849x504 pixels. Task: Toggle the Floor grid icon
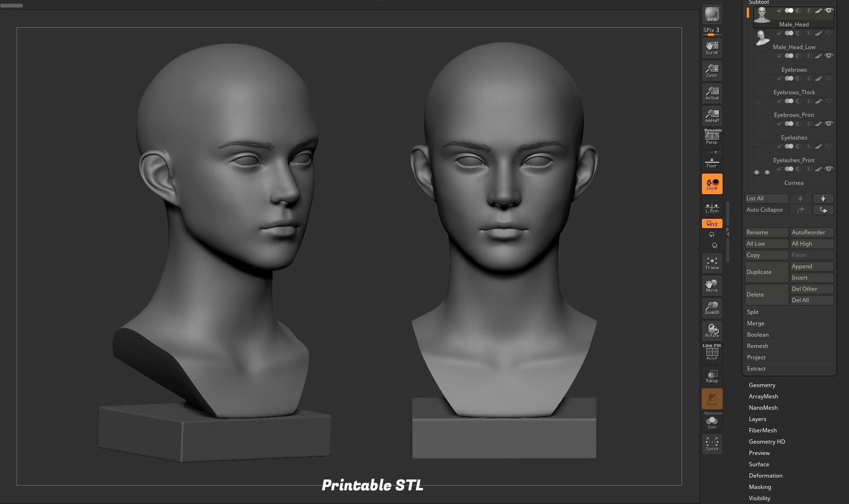(712, 161)
